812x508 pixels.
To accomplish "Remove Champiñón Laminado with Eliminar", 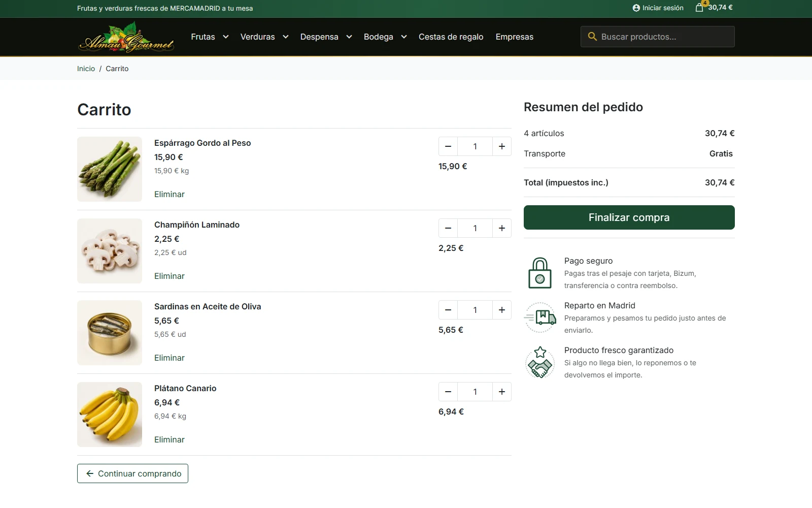I will point(170,276).
